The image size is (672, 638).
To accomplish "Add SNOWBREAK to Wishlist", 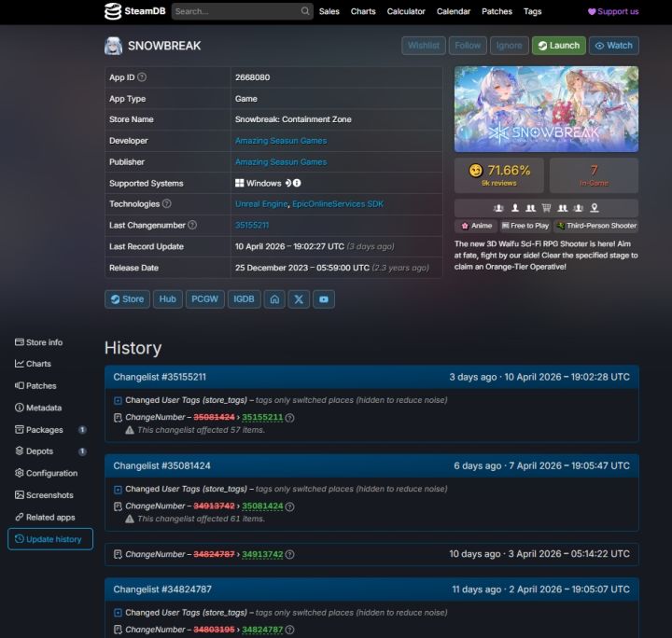I will (x=424, y=46).
